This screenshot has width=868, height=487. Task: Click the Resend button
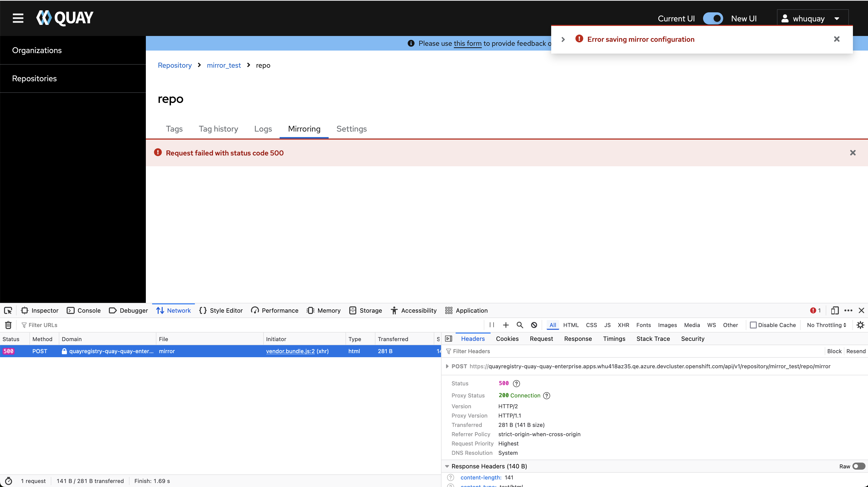855,351
